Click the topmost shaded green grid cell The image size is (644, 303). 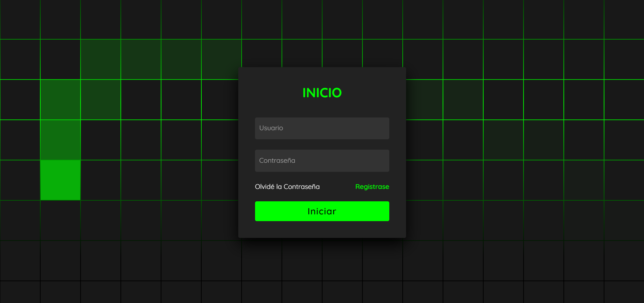[101, 59]
